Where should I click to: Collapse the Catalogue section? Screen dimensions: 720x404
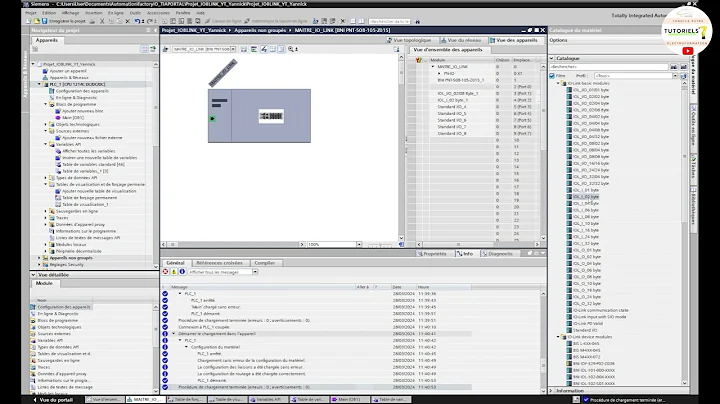[551, 58]
